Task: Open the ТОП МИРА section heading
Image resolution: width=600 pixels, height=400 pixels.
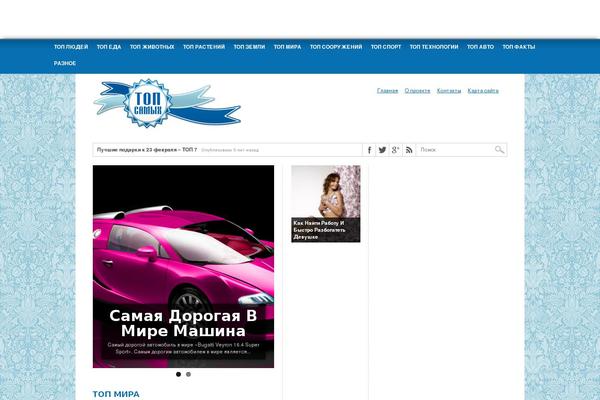Action: (116, 394)
